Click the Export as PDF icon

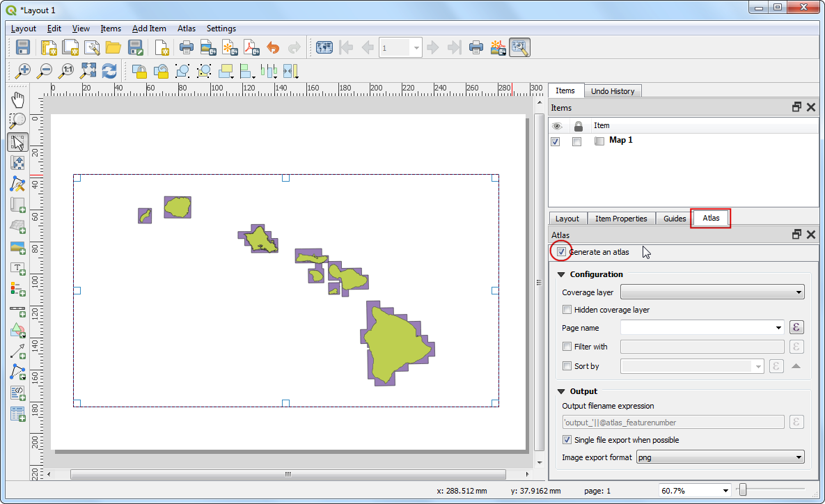[251, 47]
